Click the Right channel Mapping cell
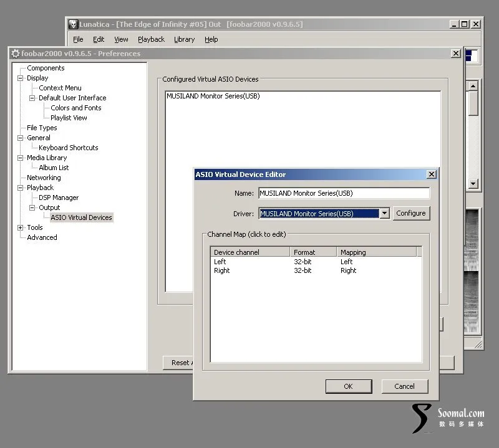This screenshot has height=448, width=499. pos(349,270)
